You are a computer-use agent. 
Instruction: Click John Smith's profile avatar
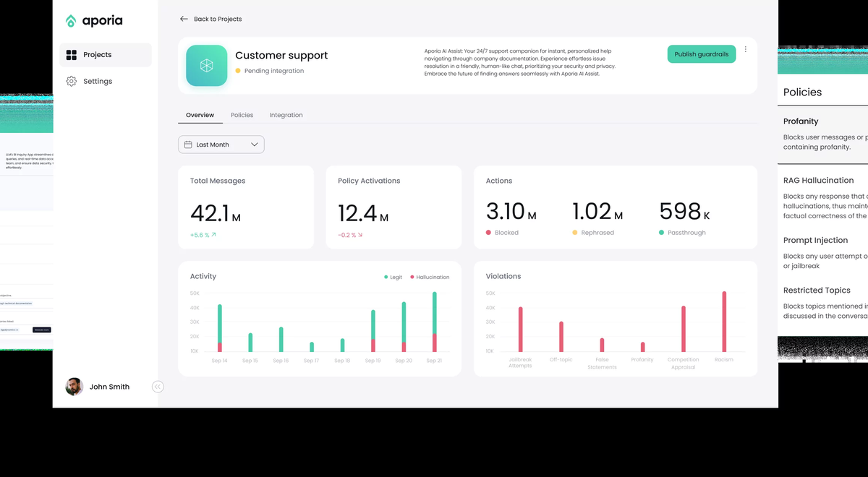pos(75,387)
